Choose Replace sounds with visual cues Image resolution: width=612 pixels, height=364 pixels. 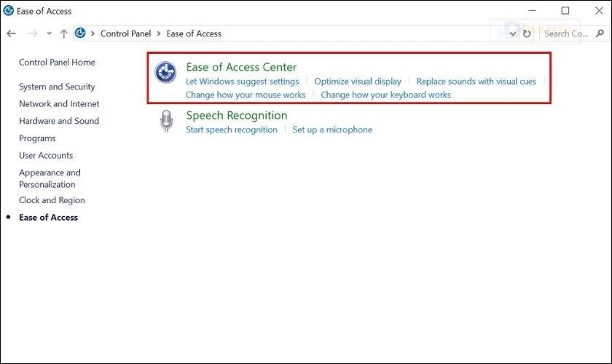pyautogui.click(x=476, y=82)
